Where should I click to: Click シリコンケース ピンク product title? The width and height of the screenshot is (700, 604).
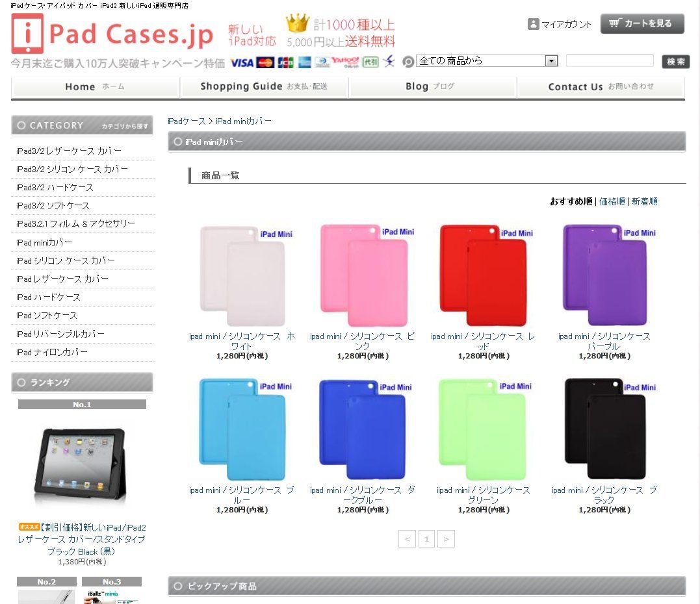362,341
